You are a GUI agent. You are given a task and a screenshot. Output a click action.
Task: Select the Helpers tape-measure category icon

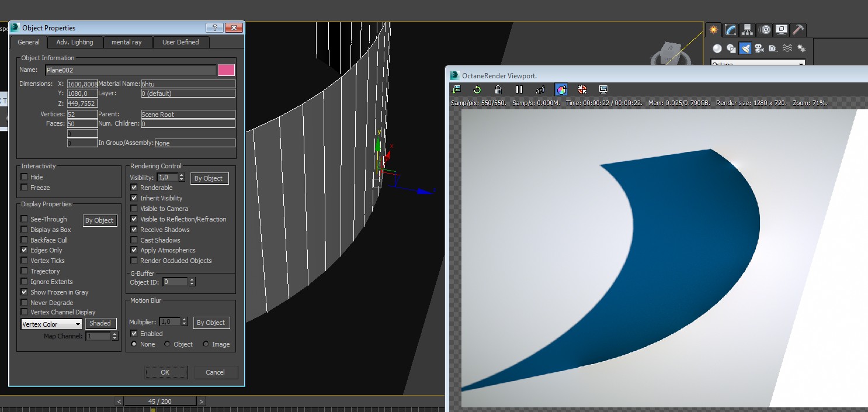pos(773,49)
